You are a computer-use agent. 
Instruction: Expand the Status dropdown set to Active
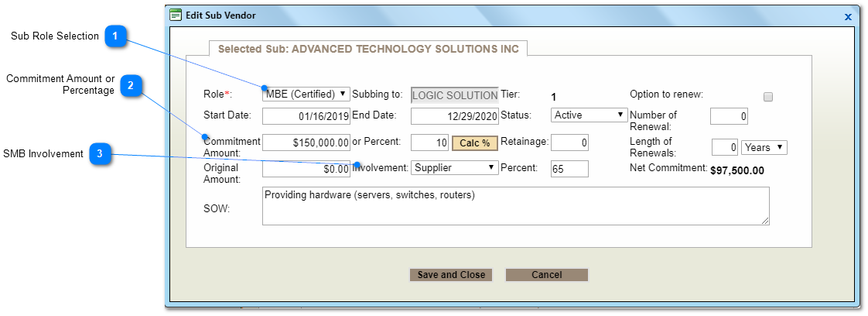pyautogui.click(x=589, y=115)
